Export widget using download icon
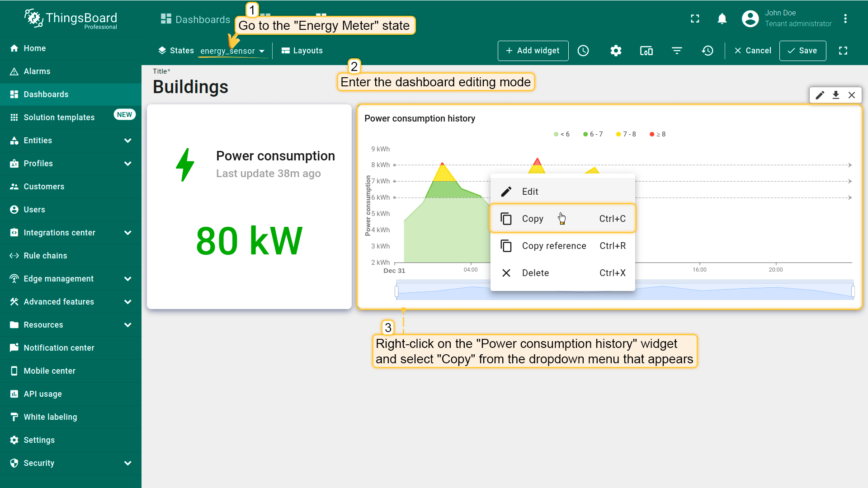 pos(836,95)
